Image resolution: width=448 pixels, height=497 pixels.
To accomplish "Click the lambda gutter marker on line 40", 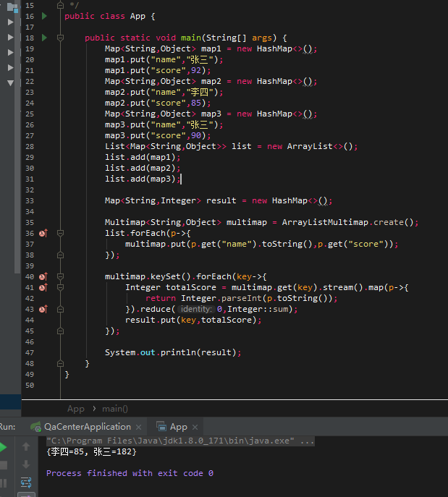I will pyautogui.click(x=43, y=276).
